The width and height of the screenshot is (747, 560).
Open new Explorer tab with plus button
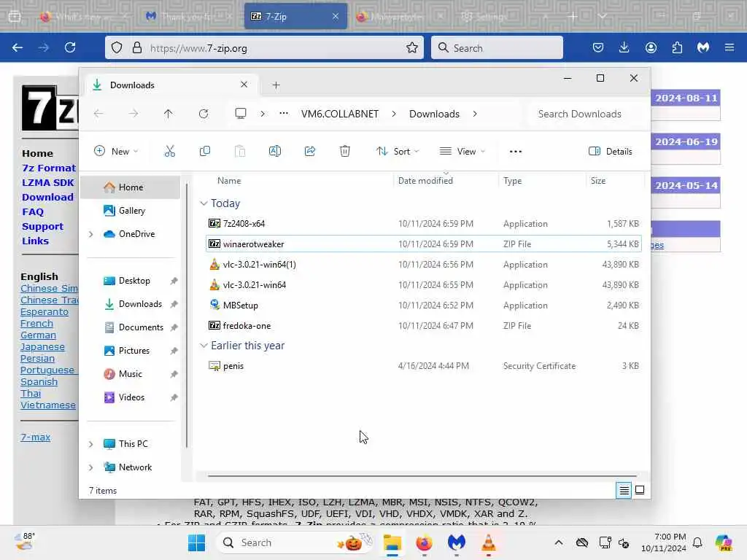tap(276, 85)
